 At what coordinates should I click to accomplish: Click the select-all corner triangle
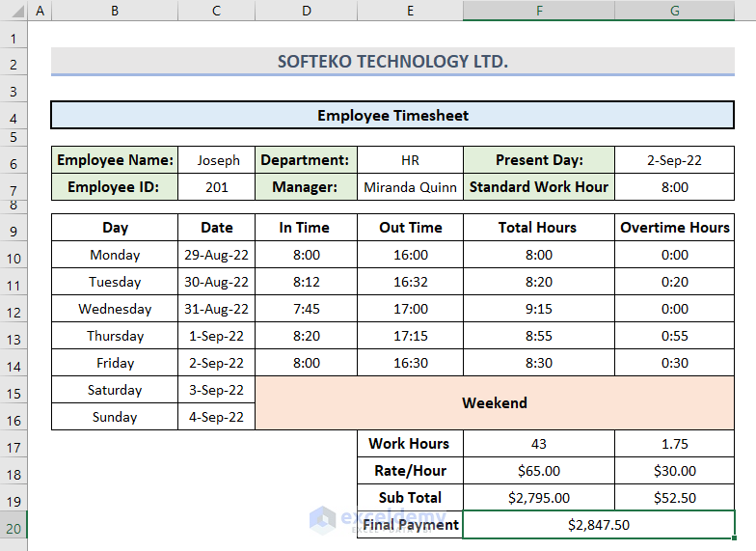tap(17, 10)
